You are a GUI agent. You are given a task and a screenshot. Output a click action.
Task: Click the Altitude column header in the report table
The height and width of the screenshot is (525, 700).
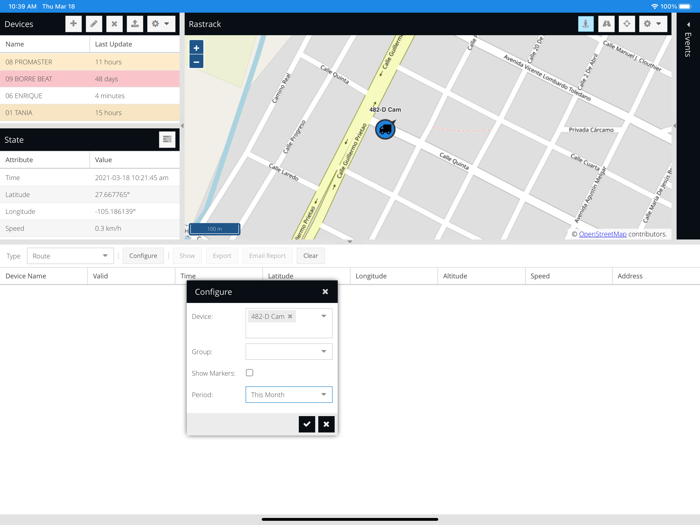pyautogui.click(x=481, y=276)
